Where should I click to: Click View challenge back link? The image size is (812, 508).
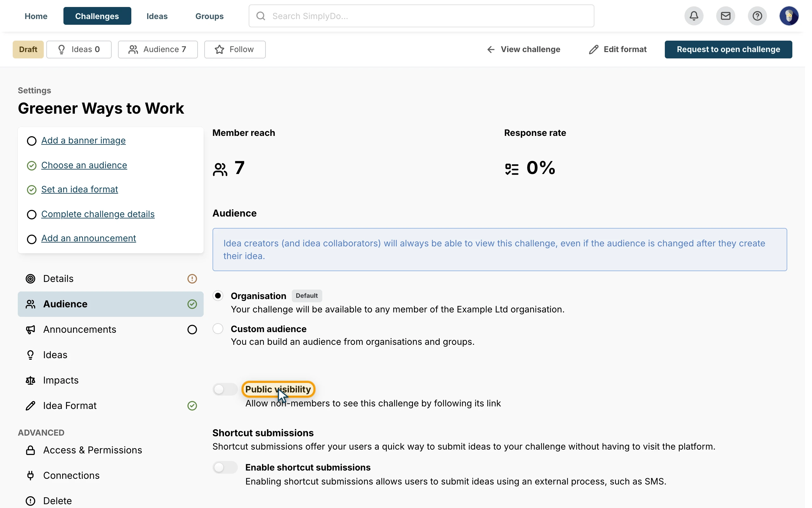[523, 50]
